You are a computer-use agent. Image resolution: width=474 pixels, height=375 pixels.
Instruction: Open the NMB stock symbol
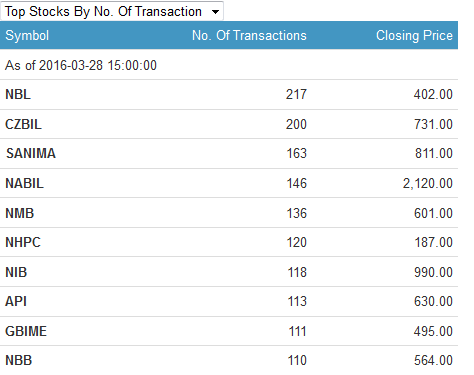point(20,213)
